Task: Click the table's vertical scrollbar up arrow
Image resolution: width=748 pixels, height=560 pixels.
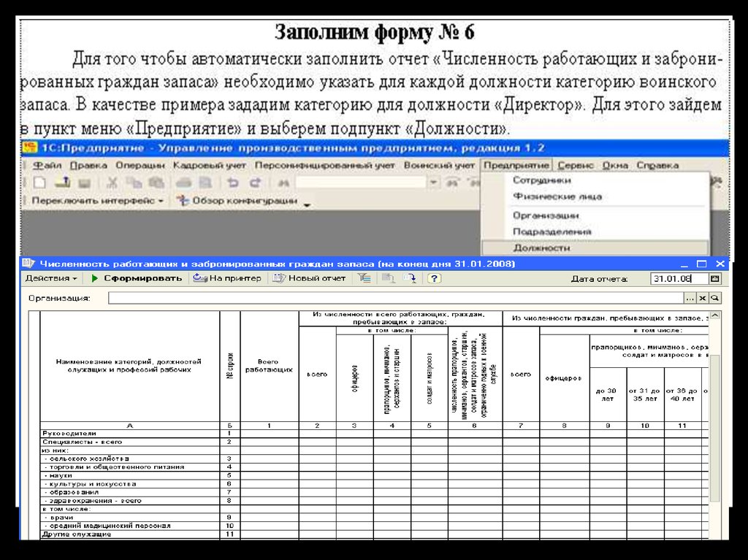Action: click(715, 316)
